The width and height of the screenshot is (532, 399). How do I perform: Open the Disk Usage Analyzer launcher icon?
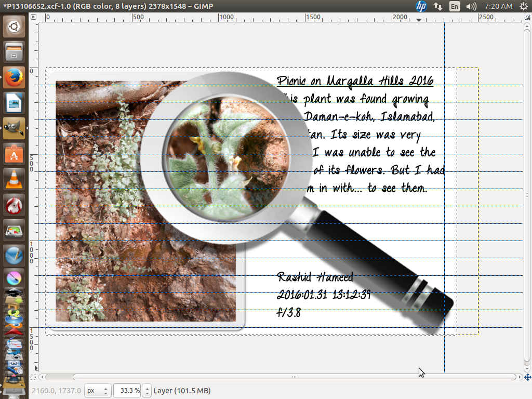tap(14, 230)
